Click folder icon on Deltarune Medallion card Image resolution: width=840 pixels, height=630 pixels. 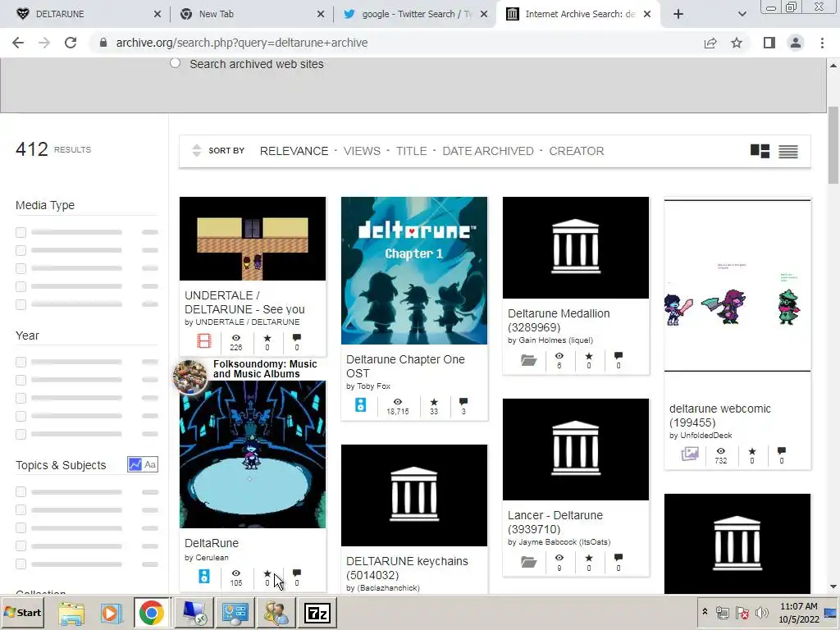click(x=529, y=360)
